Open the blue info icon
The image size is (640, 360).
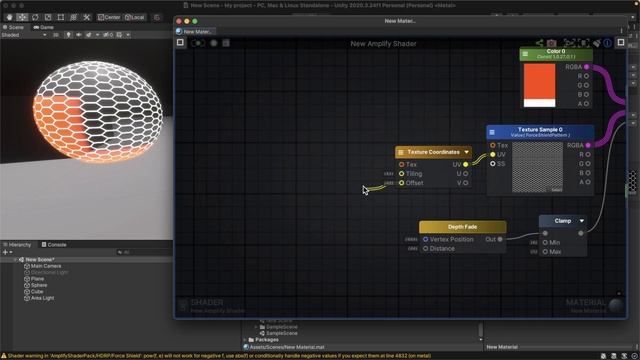pos(608,43)
